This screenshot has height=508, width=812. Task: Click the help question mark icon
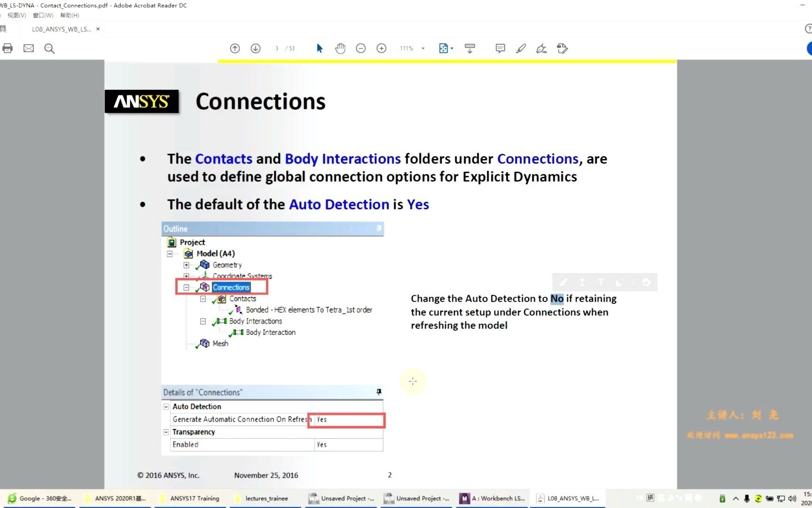tap(808, 29)
